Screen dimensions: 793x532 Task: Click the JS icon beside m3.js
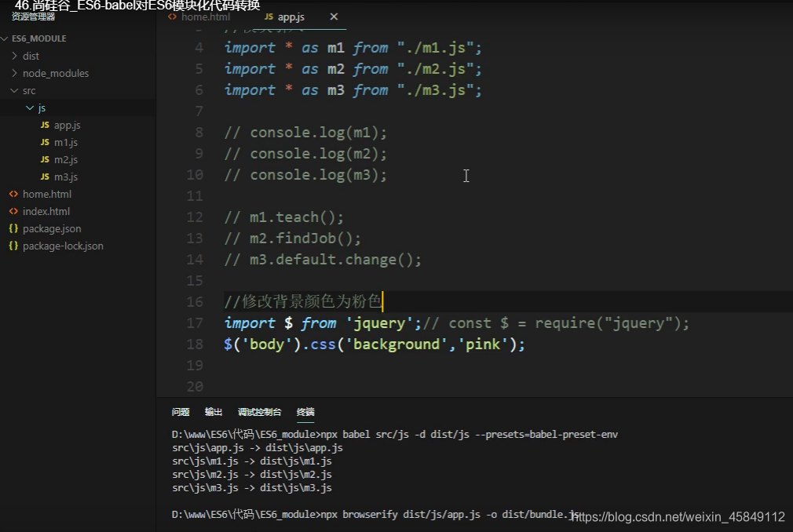45,177
